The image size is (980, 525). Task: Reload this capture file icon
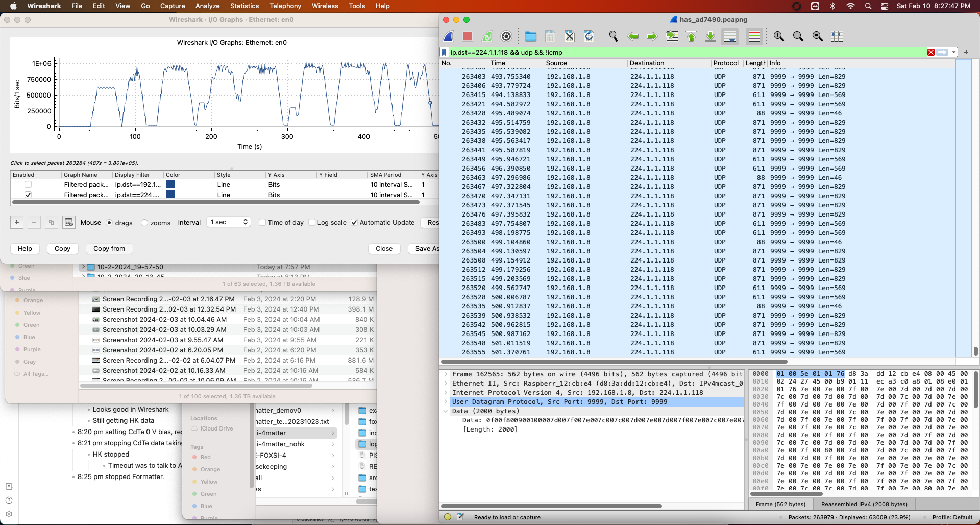click(x=589, y=36)
